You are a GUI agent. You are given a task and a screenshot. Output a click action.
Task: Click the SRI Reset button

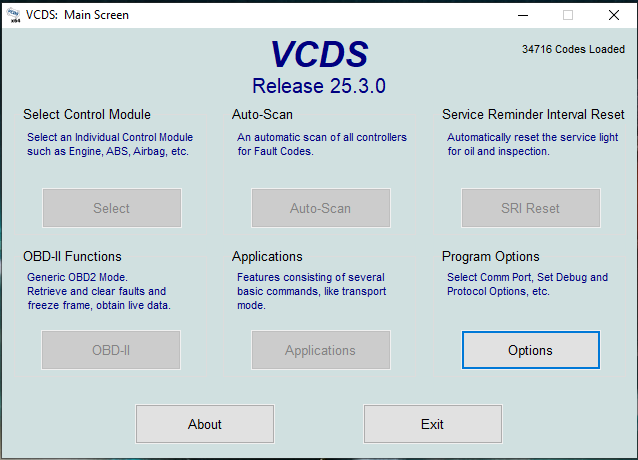tap(531, 208)
